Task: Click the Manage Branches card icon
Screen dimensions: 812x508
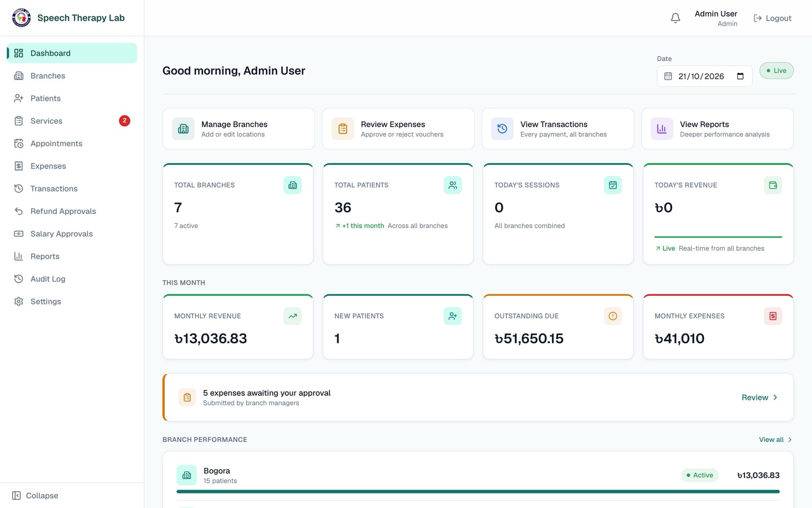Action: (183, 129)
